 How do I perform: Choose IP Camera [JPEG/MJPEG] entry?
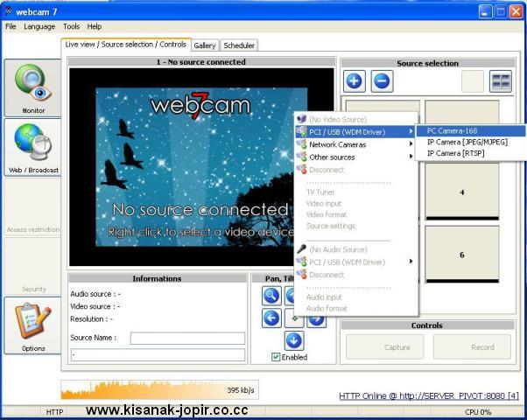click(471, 142)
